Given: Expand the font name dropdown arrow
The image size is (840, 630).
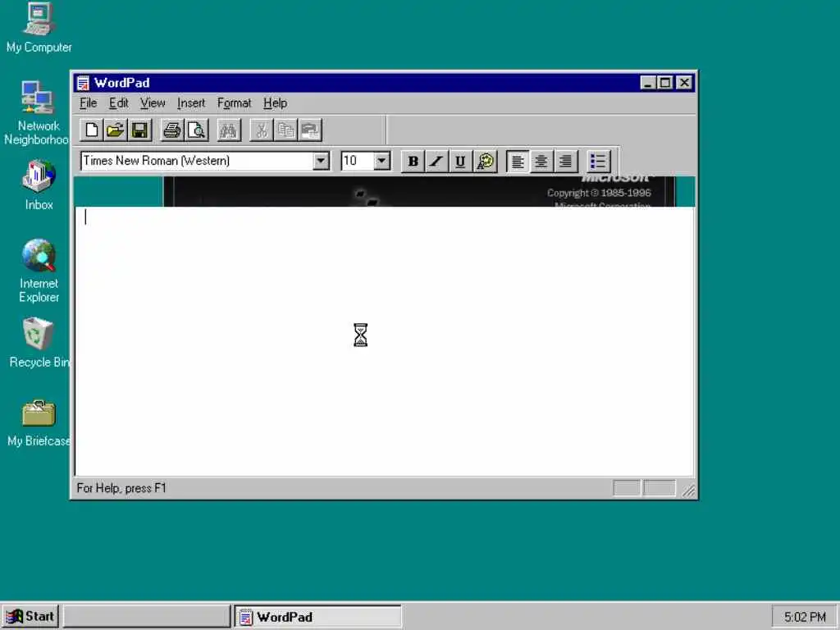Looking at the screenshot, I should (321, 161).
